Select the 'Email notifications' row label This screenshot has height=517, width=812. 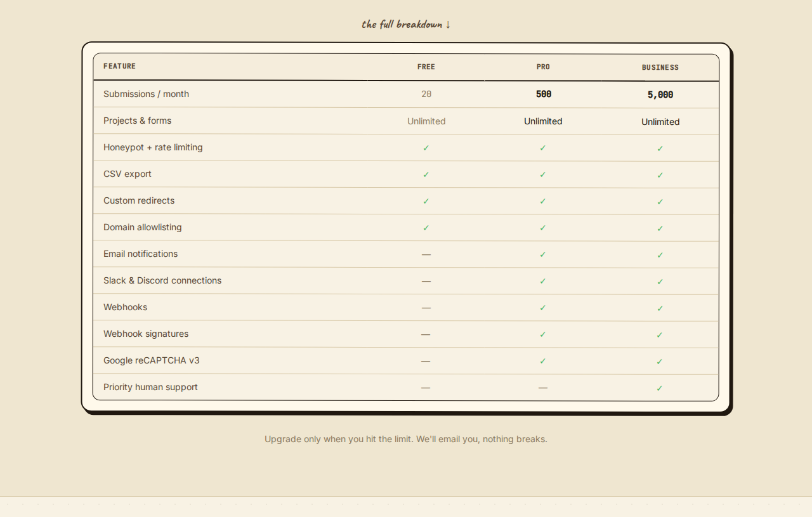point(141,254)
